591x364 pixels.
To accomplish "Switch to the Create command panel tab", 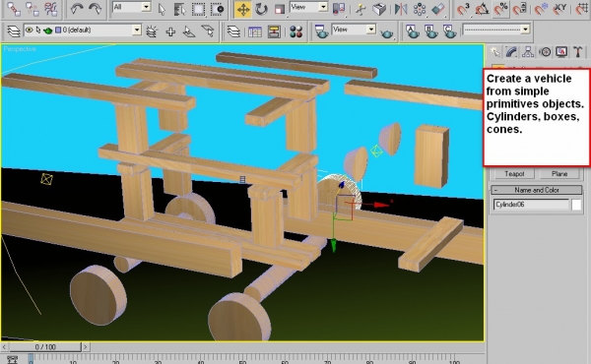I will tap(494, 52).
